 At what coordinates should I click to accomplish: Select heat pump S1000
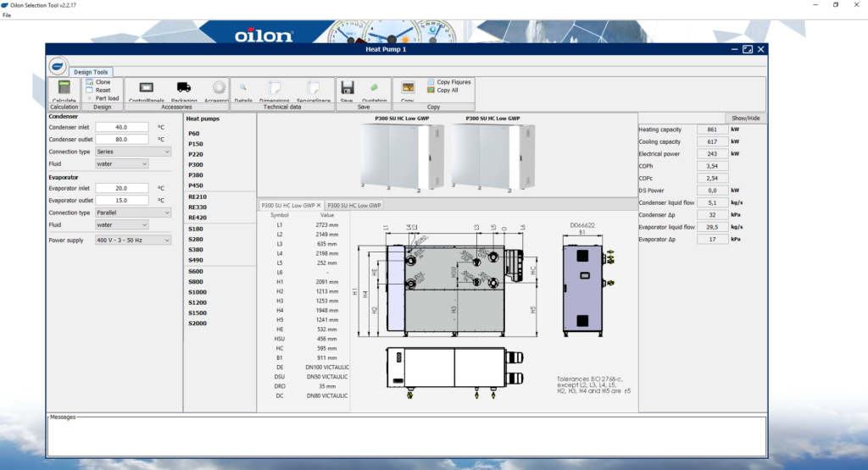197,292
